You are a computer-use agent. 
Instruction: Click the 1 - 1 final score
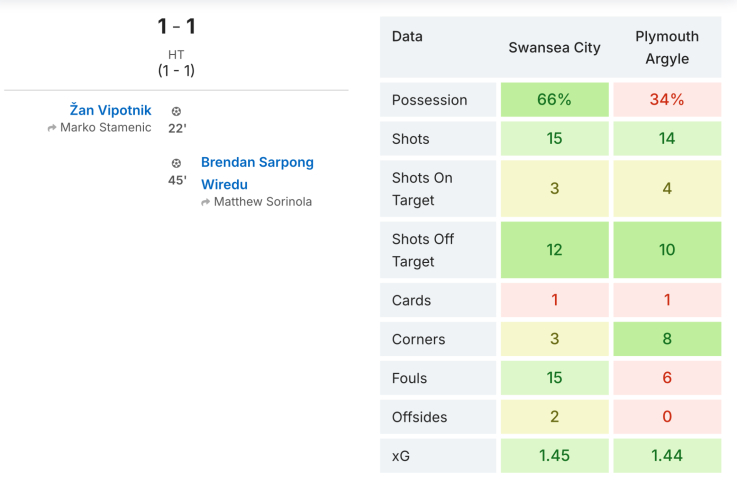(176, 27)
